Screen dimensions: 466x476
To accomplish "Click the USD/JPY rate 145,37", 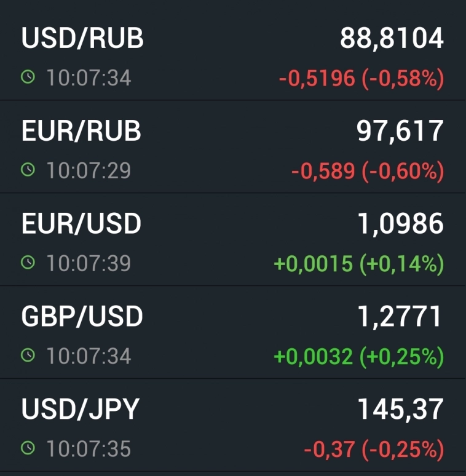I will pyautogui.click(x=400, y=410).
